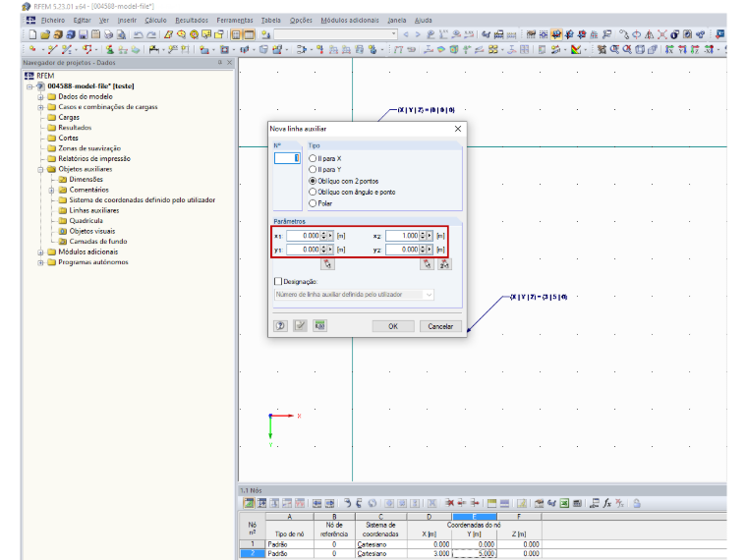Click the Print icon in toolbar
The image size is (747, 560).
point(109,34)
